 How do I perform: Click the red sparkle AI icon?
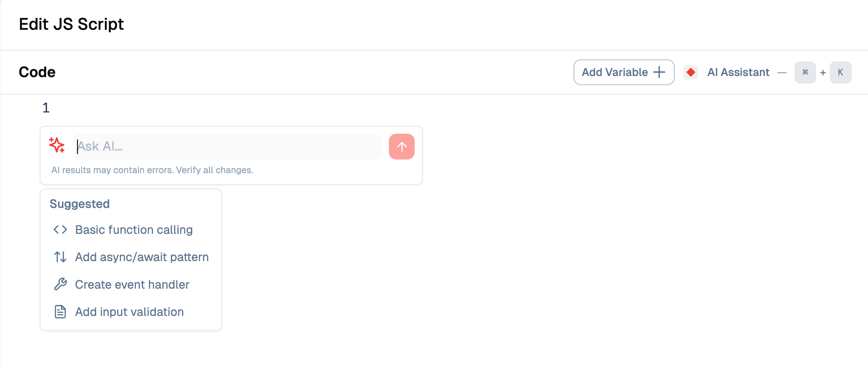point(57,145)
